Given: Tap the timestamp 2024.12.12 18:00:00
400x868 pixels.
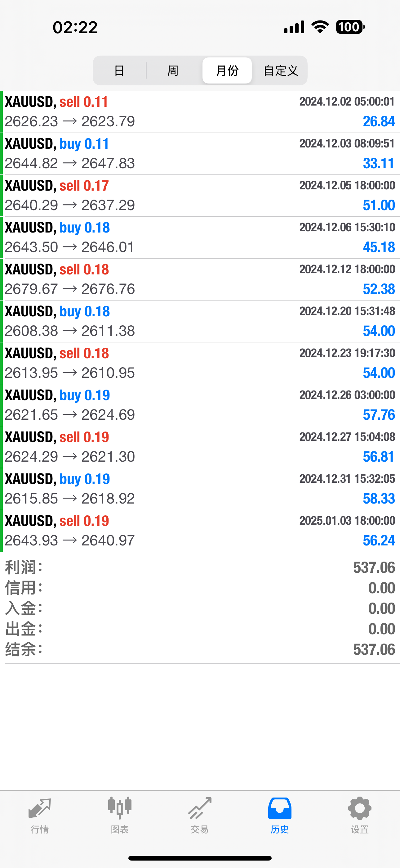Looking at the screenshot, I should 347,269.
